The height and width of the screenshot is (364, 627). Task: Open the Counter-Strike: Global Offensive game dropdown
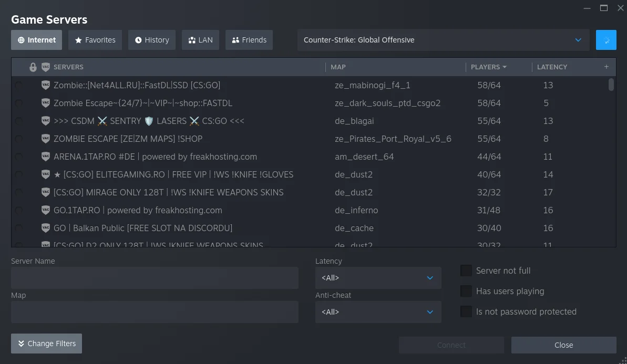(443, 39)
